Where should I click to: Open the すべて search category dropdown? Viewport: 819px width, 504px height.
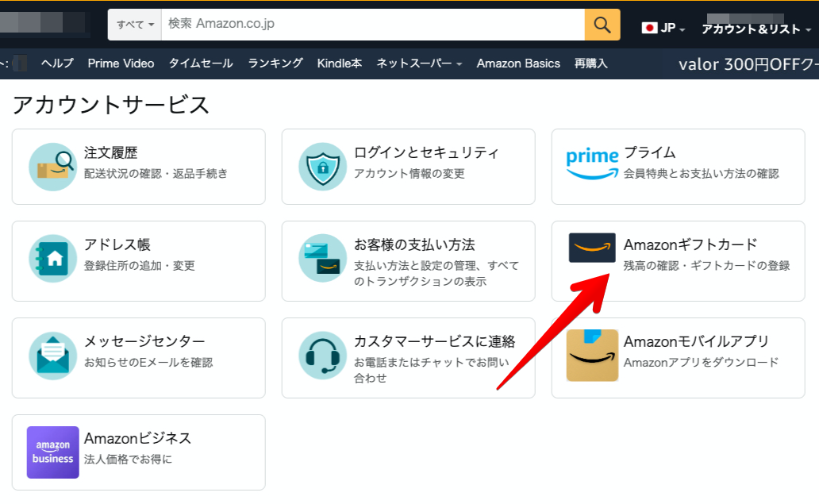[x=135, y=25]
